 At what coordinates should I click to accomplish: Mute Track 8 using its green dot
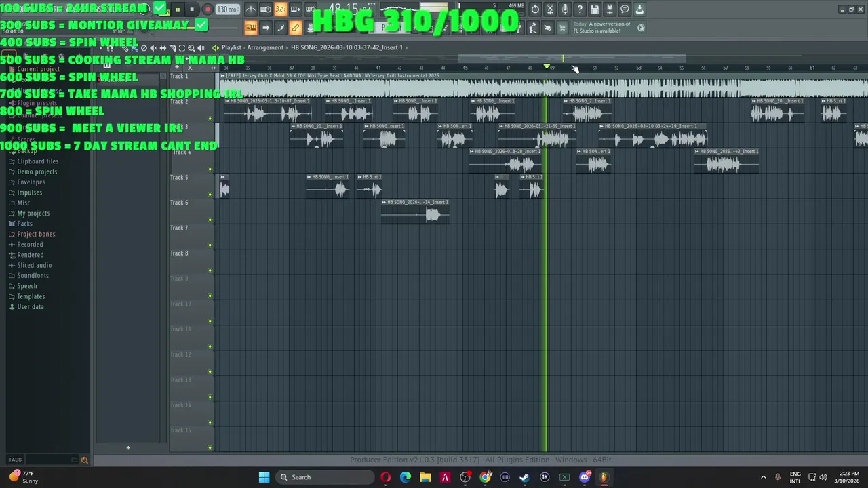pos(210,270)
